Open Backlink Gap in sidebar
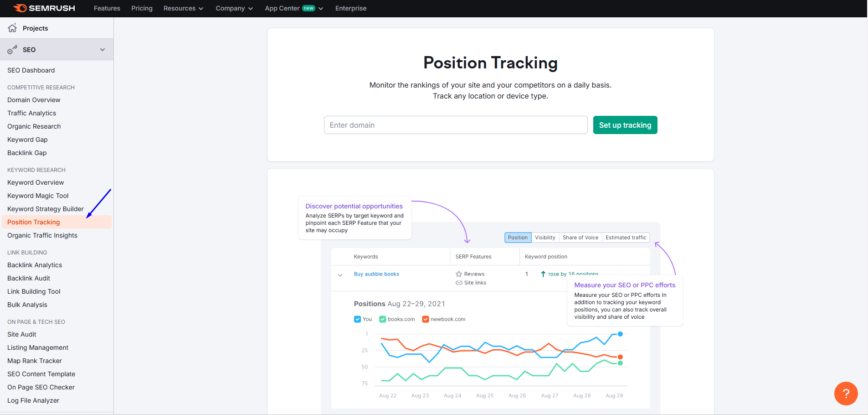 pos(27,153)
